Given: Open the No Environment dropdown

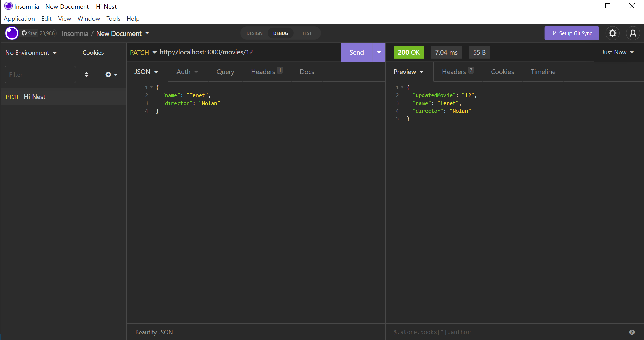Looking at the screenshot, I should click(x=31, y=52).
